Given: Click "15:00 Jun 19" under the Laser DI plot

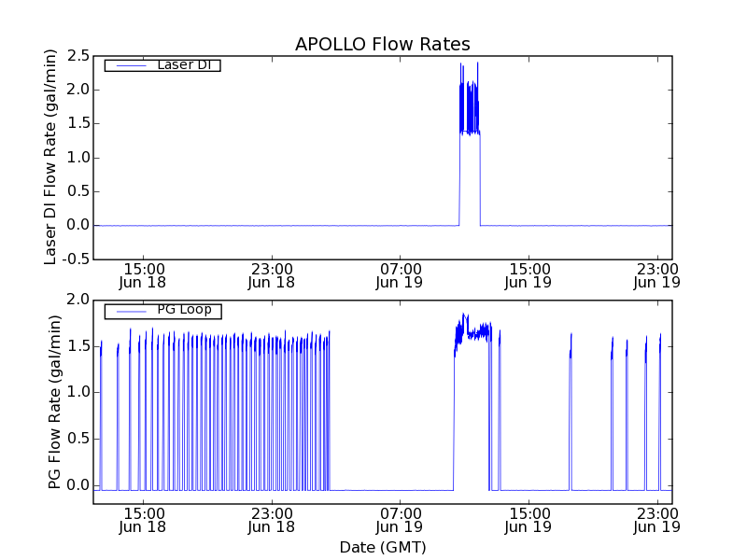Looking at the screenshot, I should (x=529, y=275).
